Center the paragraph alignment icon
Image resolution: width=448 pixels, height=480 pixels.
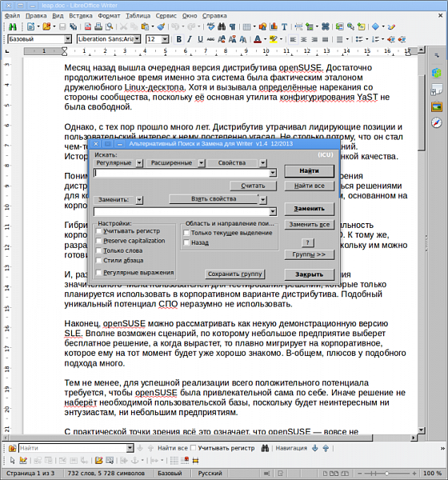pos(304,39)
